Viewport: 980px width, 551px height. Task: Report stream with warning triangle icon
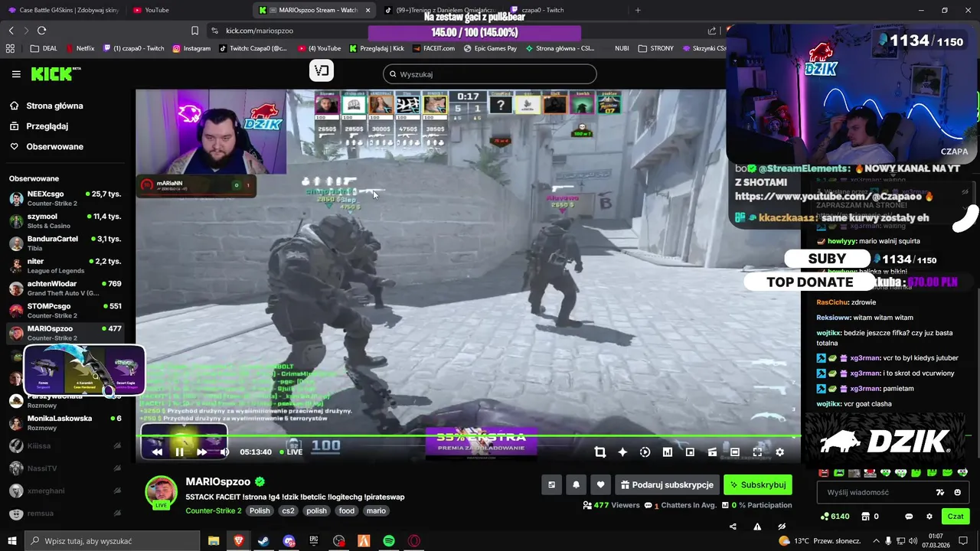click(757, 527)
